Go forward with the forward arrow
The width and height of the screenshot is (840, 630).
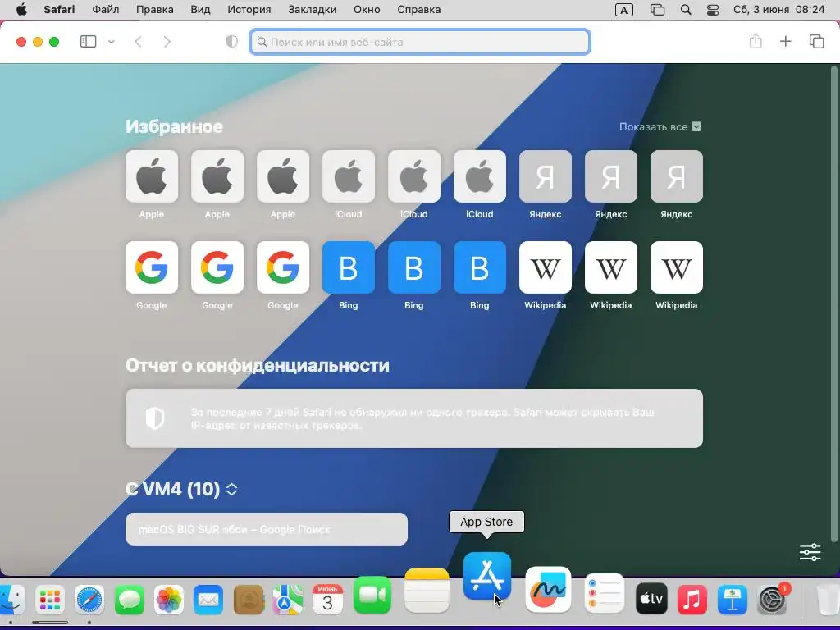[167, 42]
